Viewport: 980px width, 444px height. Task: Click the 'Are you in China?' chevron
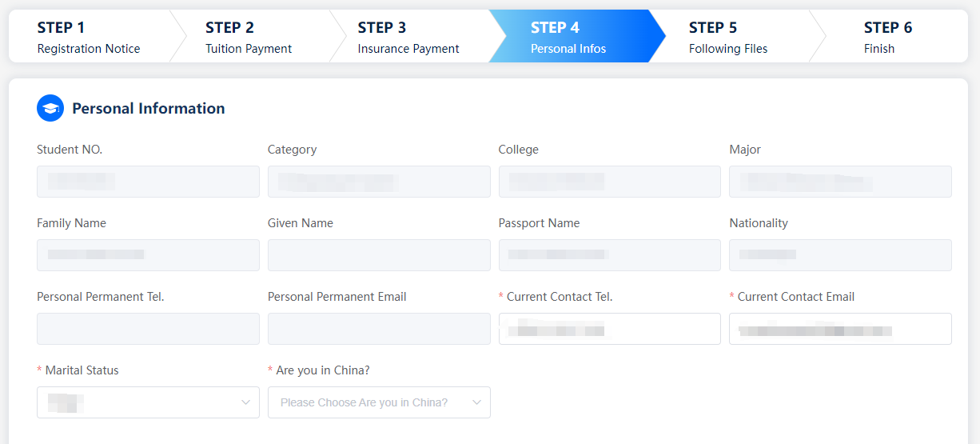[476, 402]
